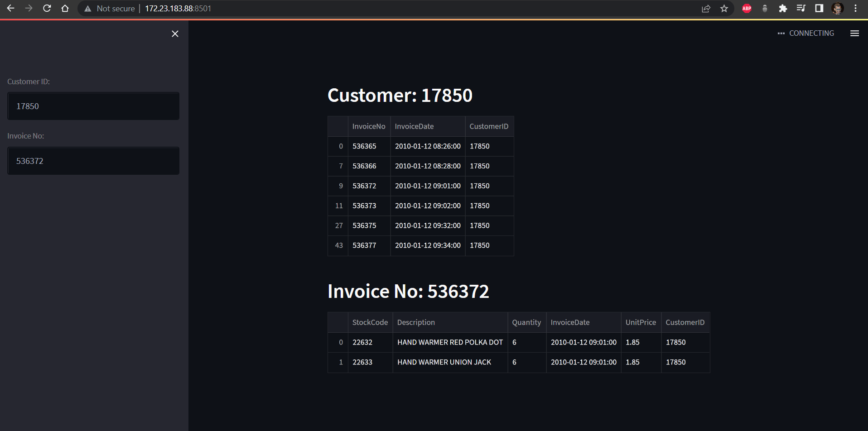Select the Invoice No input showing 536372
The width and height of the screenshot is (868, 431).
pos(93,161)
